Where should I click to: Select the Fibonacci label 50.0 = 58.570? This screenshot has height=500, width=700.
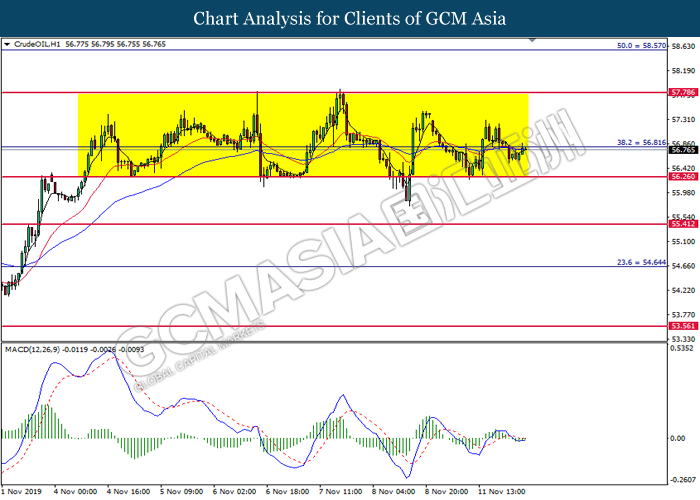pos(642,46)
